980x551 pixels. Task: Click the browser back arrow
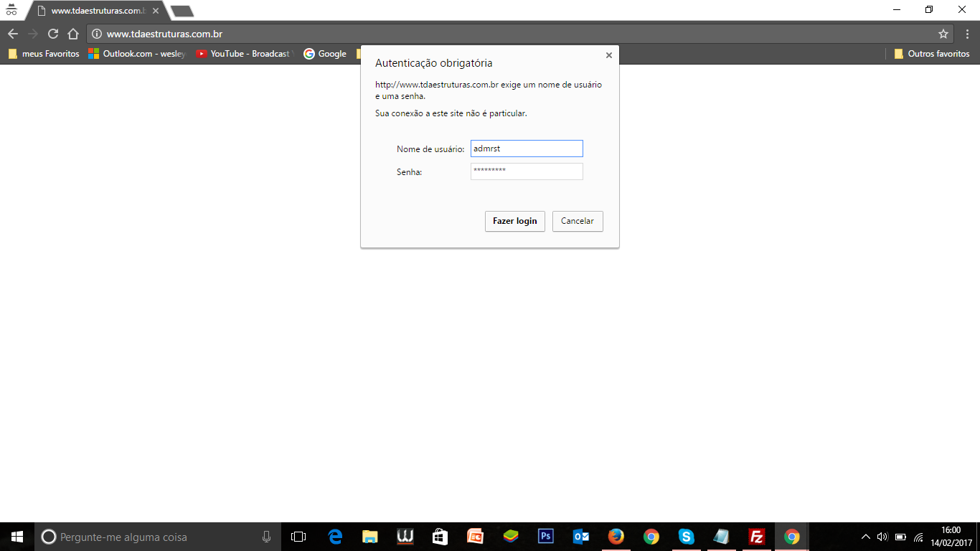tap(13, 34)
